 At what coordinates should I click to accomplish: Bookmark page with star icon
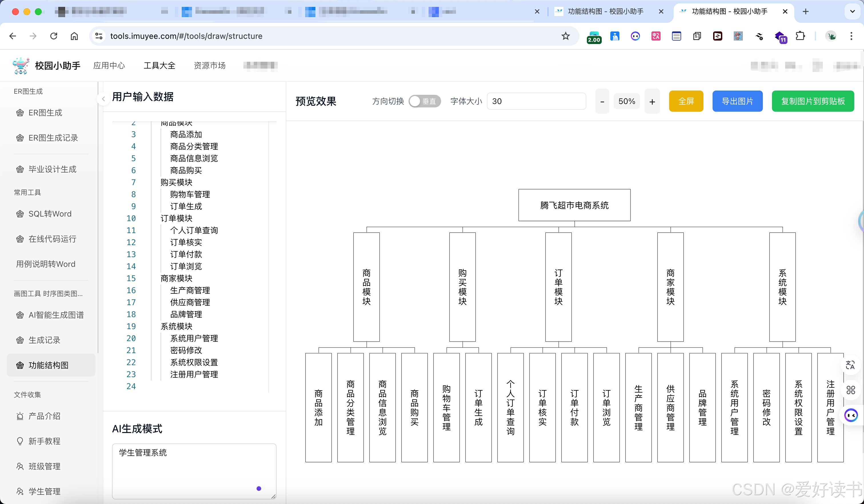pos(565,36)
